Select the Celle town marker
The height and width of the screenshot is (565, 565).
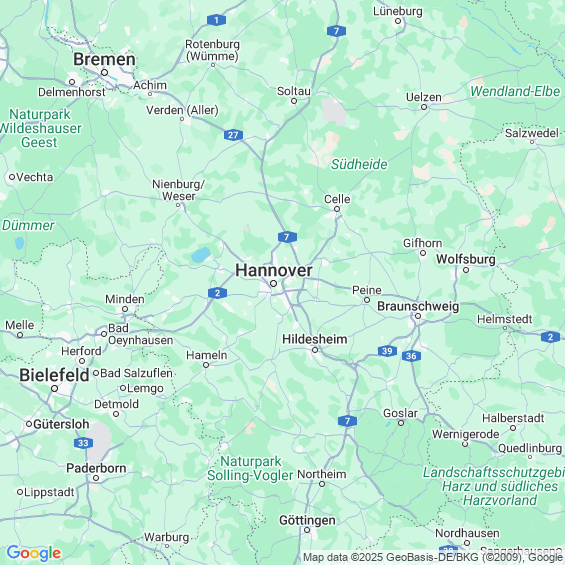[x=337, y=209]
